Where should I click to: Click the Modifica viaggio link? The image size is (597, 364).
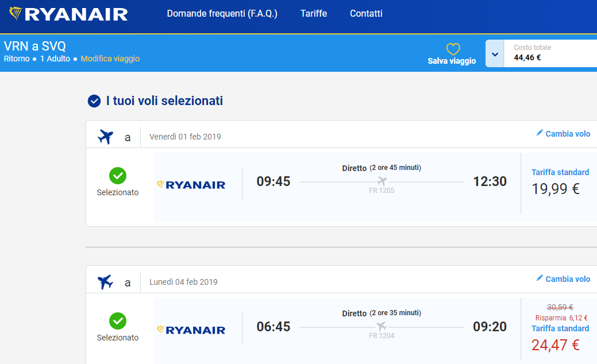tap(110, 59)
